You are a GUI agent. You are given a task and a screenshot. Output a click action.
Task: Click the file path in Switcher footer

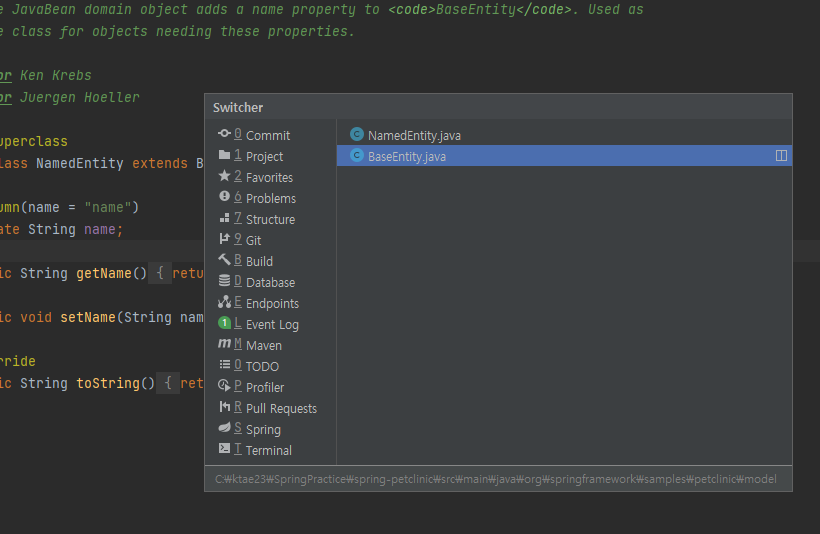pyautogui.click(x=495, y=479)
